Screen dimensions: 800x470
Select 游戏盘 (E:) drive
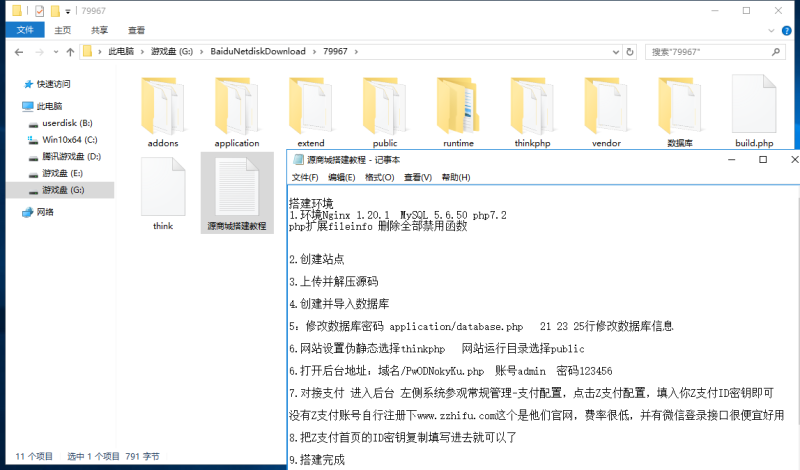(x=62, y=174)
